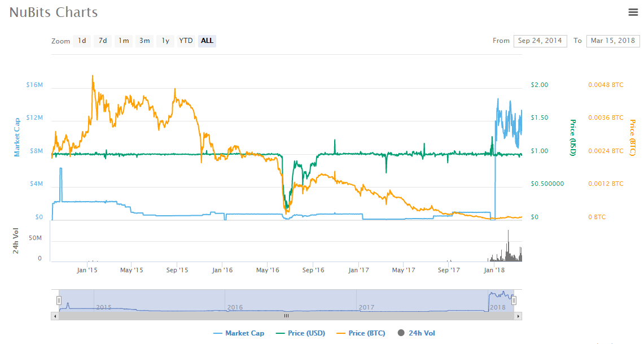Edit the To date field
This screenshot has height=344, width=644.
click(613, 41)
